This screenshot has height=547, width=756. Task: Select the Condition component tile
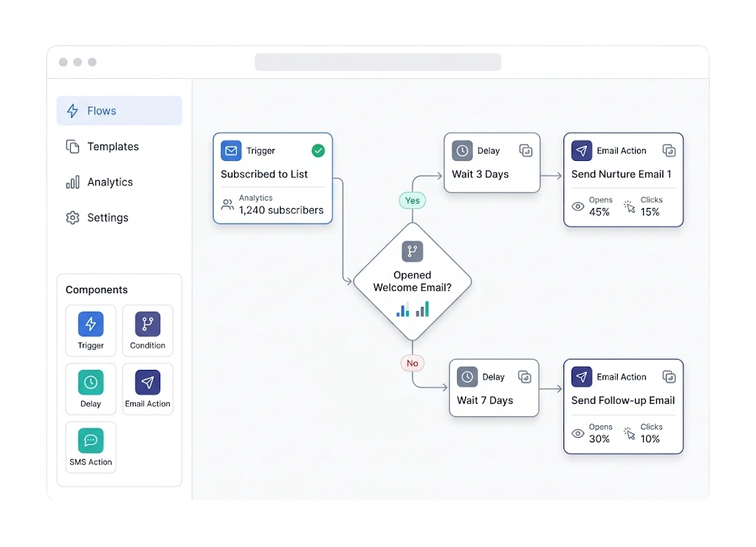(148, 331)
